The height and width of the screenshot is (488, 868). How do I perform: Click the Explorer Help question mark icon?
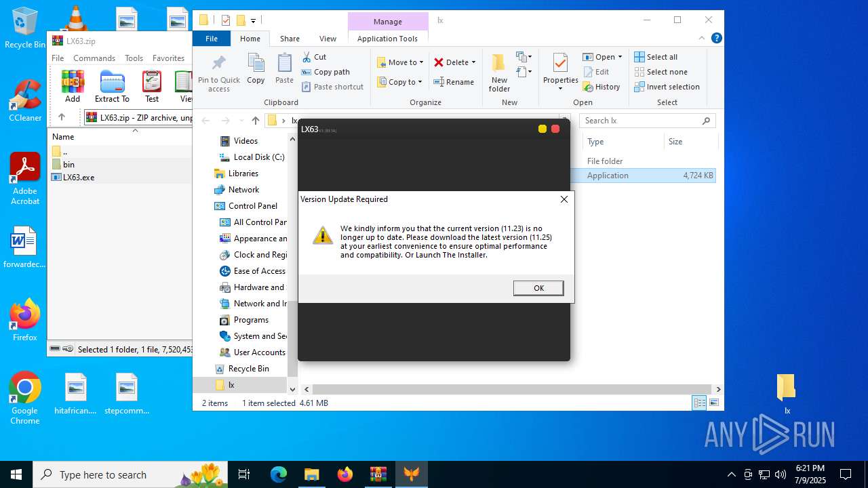pos(716,39)
